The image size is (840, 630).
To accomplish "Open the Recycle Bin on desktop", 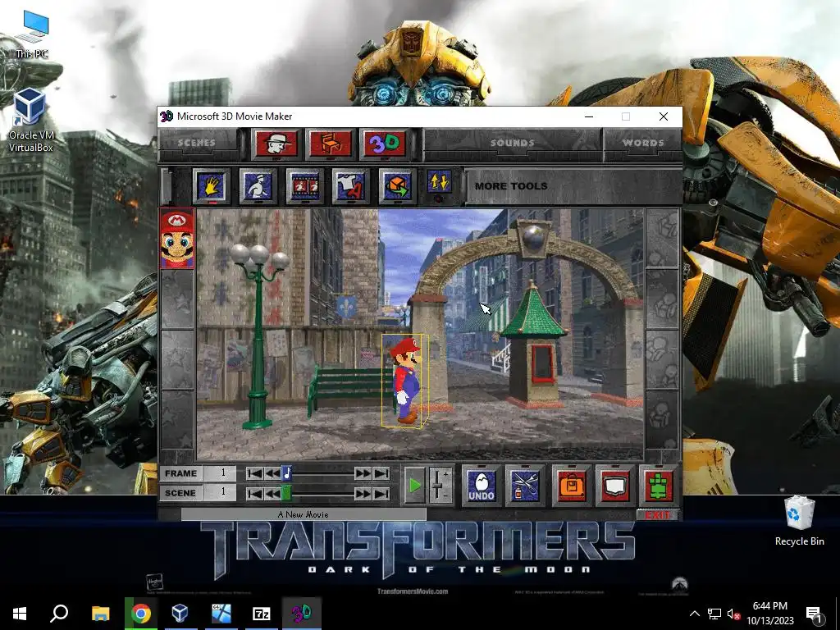I will coord(799,521).
